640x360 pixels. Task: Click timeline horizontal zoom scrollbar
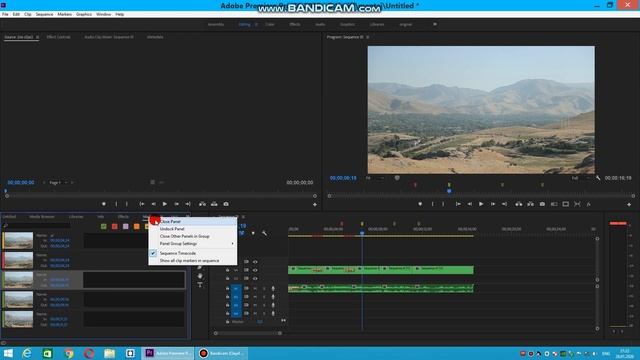(248, 333)
